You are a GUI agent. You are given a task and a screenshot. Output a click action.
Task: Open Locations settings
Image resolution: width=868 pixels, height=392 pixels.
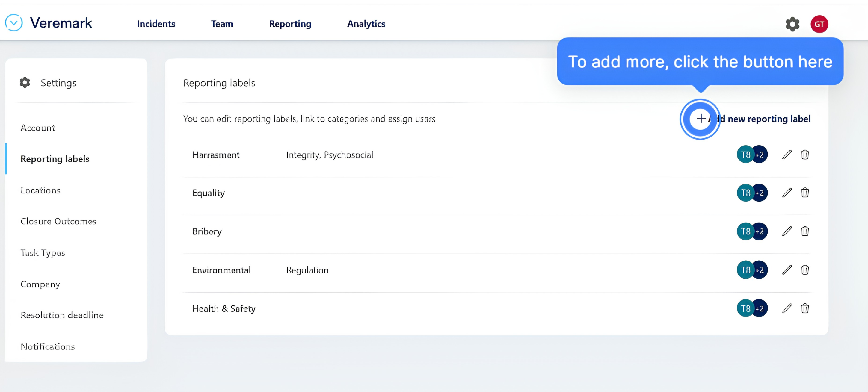(40, 190)
